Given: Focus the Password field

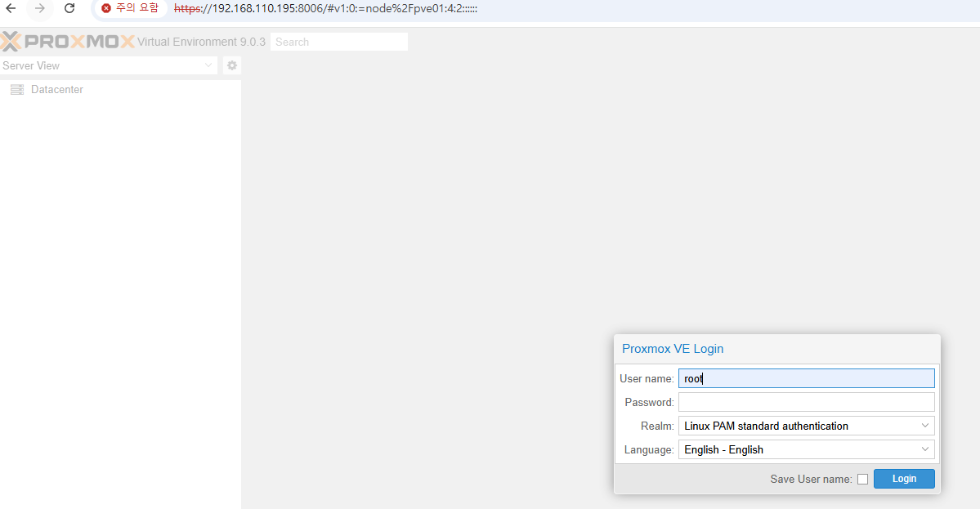Looking at the screenshot, I should [x=806, y=402].
